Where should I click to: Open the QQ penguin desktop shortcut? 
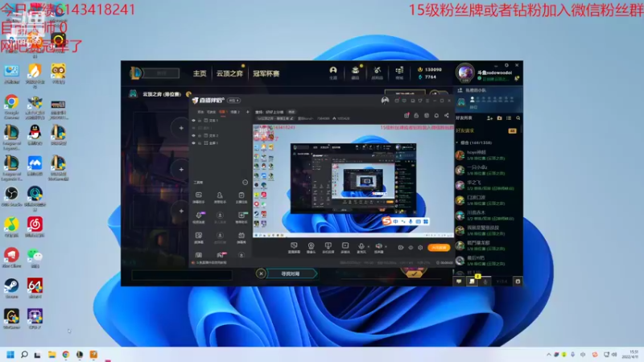tap(35, 135)
